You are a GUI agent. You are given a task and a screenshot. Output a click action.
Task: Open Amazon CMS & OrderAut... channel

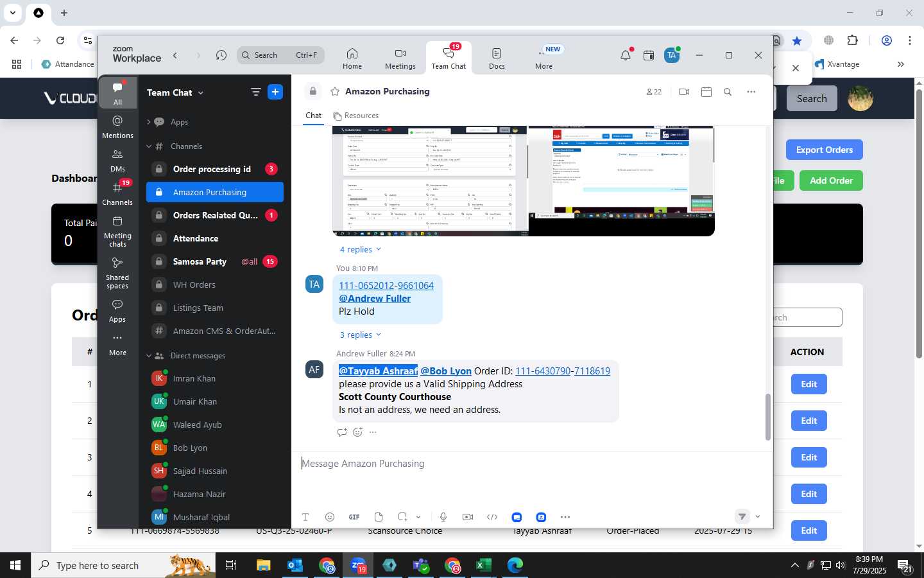(215, 331)
